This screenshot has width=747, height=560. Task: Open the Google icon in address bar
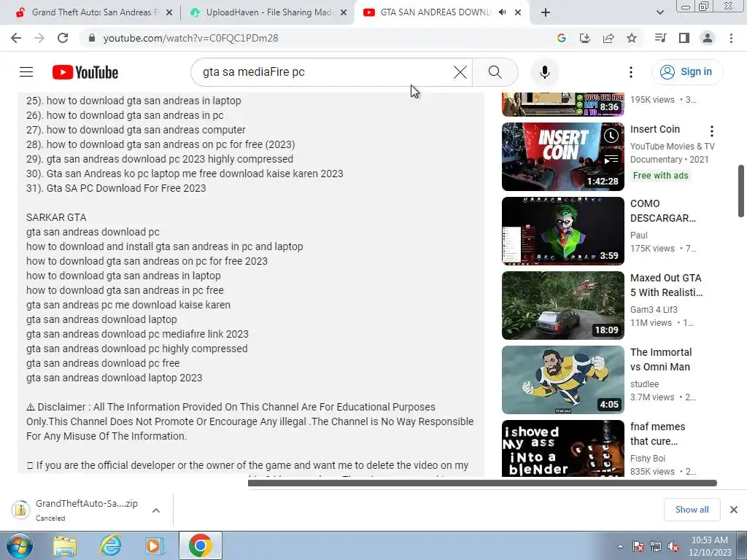pyautogui.click(x=561, y=38)
